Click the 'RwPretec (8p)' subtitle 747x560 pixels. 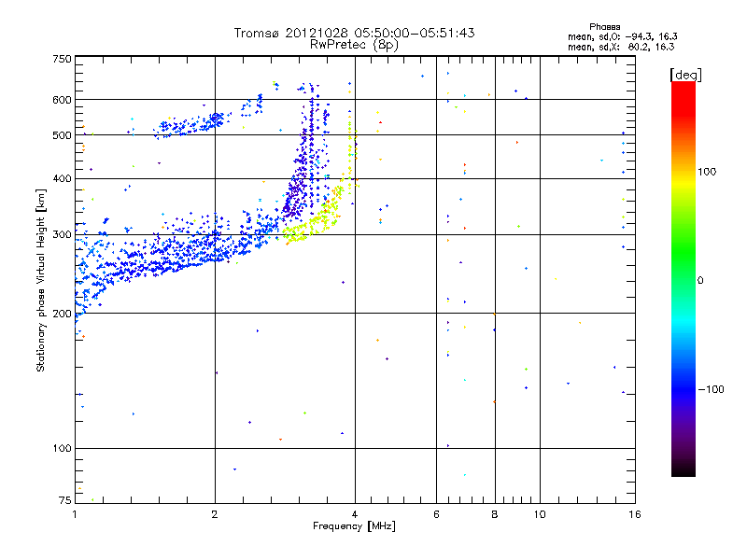[354, 45]
